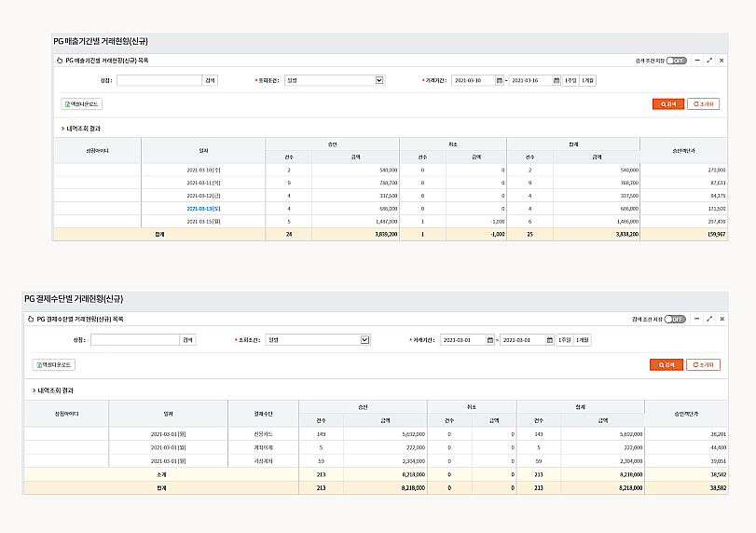Viewport: 756px width, 533px height.
Task: Click 1,487,000 approval amount cell
Action: [386, 222]
